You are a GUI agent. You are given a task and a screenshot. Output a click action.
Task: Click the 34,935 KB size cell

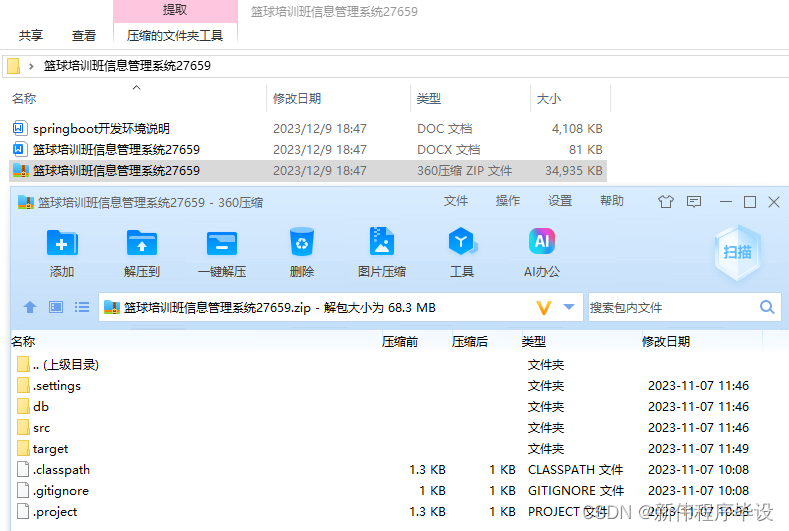[x=574, y=171]
